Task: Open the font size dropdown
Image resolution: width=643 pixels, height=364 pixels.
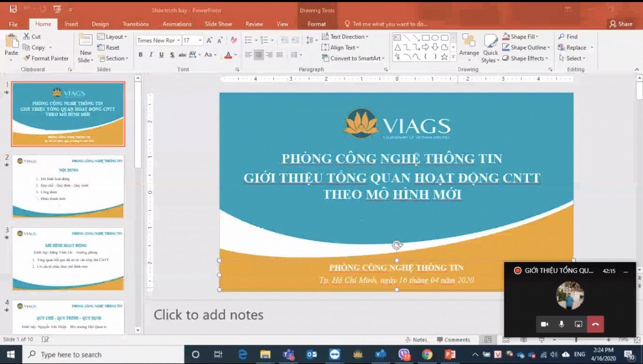Action: pos(200,40)
